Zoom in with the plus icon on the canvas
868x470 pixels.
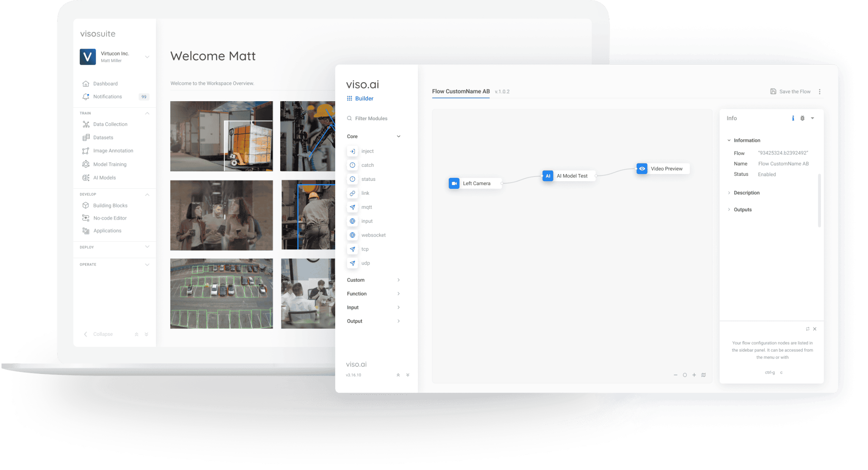point(694,375)
